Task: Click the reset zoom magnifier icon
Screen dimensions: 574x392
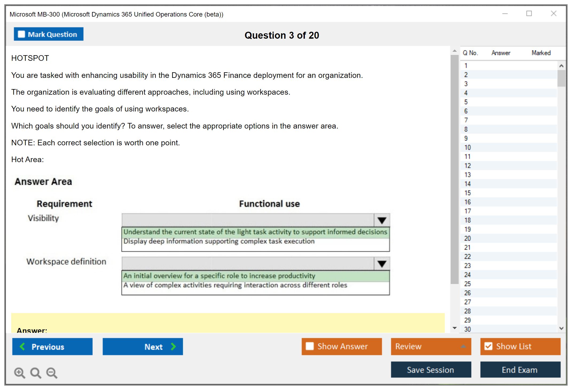Action: [36, 373]
